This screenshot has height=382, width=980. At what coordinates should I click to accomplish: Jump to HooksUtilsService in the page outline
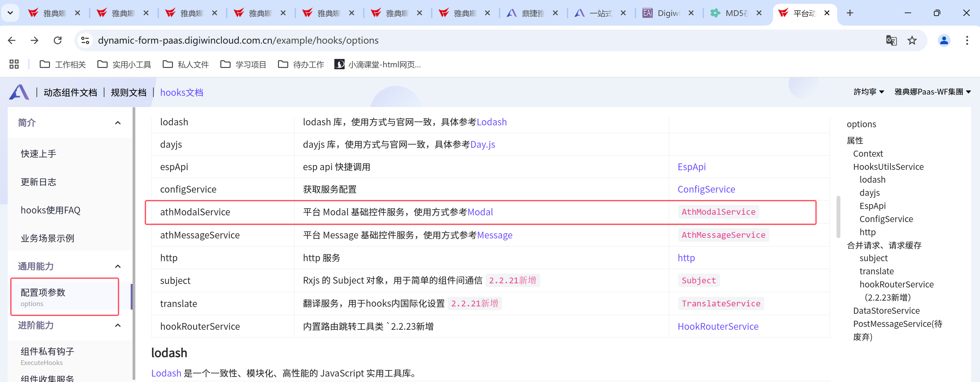tap(888, 166)
